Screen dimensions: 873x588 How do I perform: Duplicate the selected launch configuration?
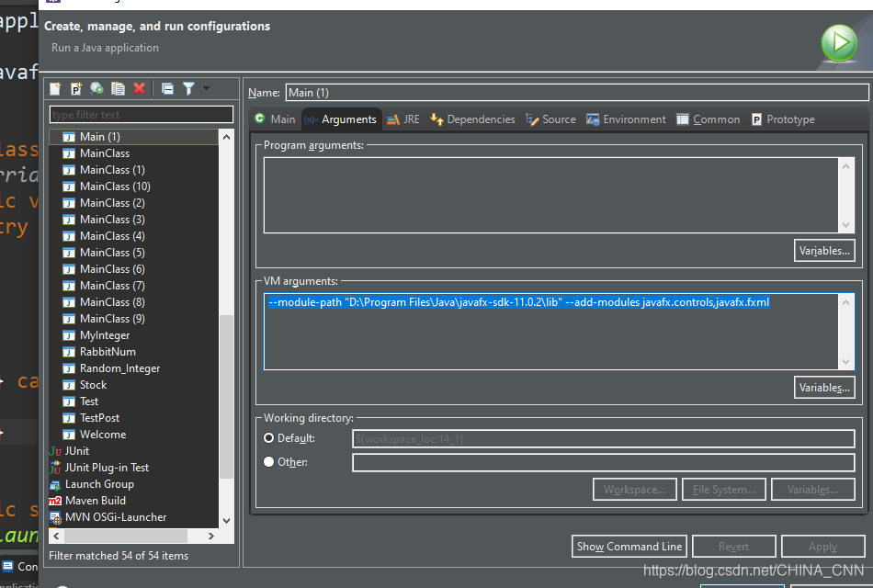118,88
